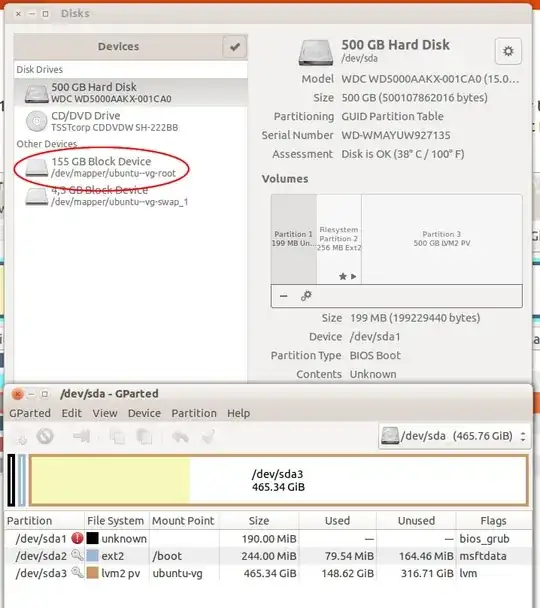Open the Device menu in GParted
Viewport: 540px width, 608px height.
[144, 413]
